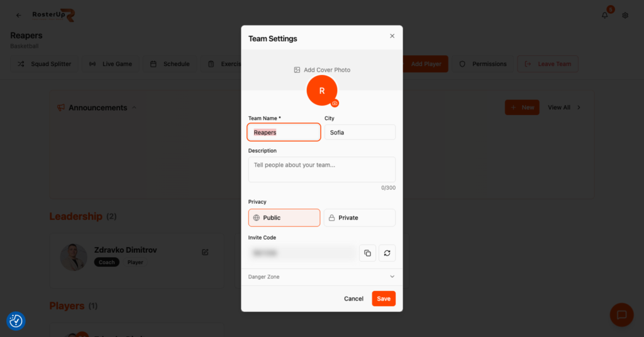Click Add Cover Photo
This screenshot has height=337, width=644.
[x=322, y=70]
